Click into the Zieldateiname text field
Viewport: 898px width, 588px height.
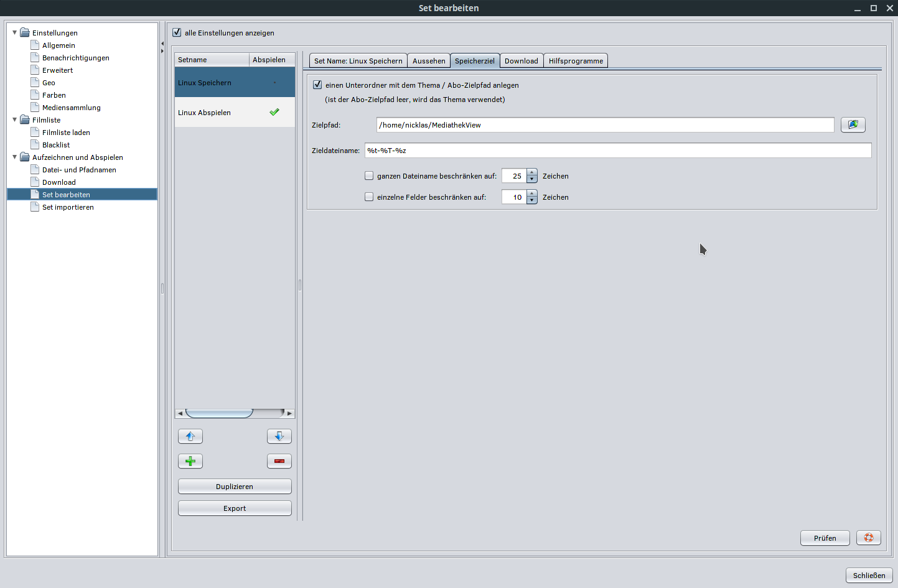coord(617,151)
